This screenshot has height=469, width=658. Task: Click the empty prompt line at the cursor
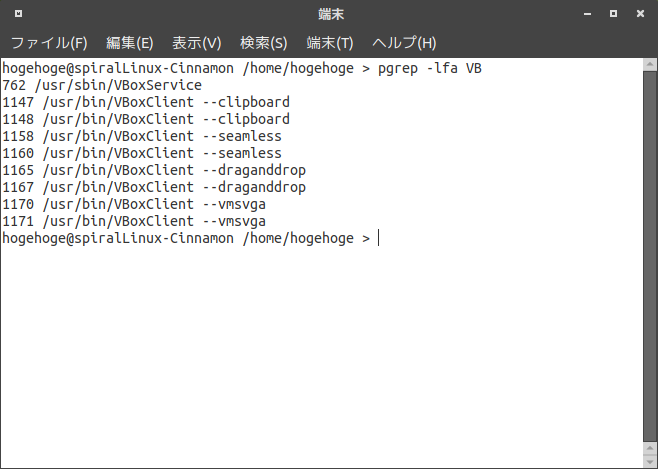pyautogui.click(x=191, y=238)
